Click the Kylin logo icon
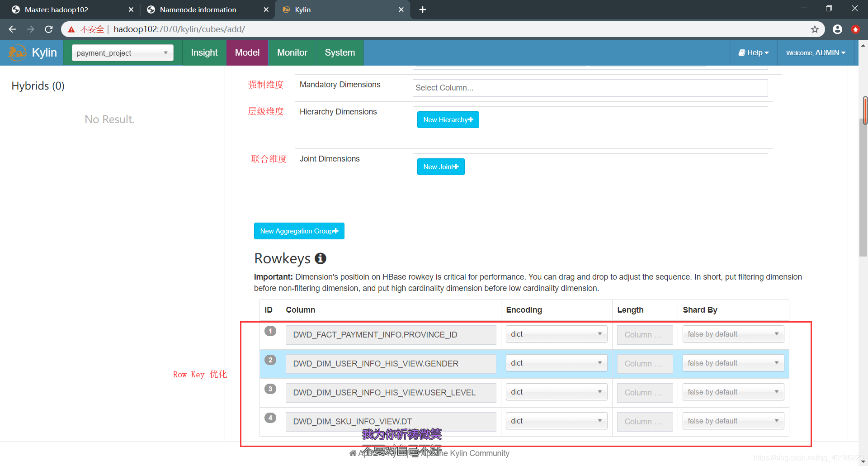This screenshot has width=868, height=466. click(x=18, y=53)
